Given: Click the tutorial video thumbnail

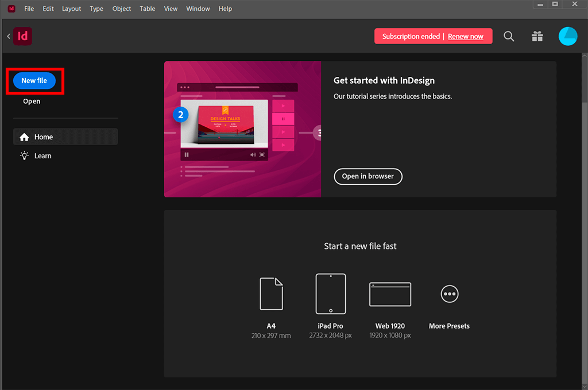Looking at the screenshot, I should (x=243, y=129).
